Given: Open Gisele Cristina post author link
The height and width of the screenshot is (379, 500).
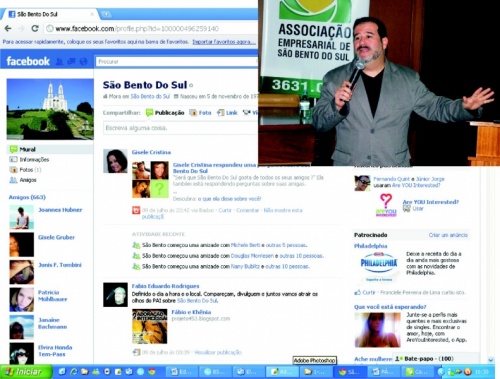Looking at the screenshot, I should click(151, 152).
